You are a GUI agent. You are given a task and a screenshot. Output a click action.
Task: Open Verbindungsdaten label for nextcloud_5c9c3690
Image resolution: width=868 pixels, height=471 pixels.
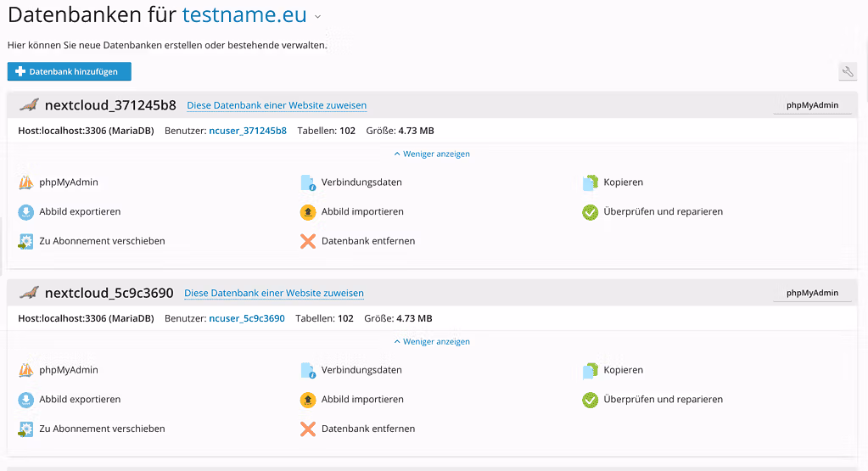(x=361, y=370)
